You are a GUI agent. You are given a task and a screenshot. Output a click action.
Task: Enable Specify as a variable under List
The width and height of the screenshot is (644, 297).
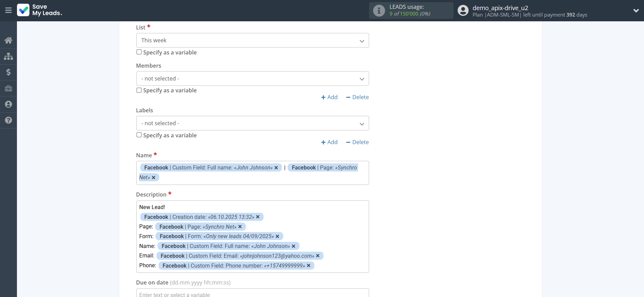pyautogui.click(x=139, y=52)
